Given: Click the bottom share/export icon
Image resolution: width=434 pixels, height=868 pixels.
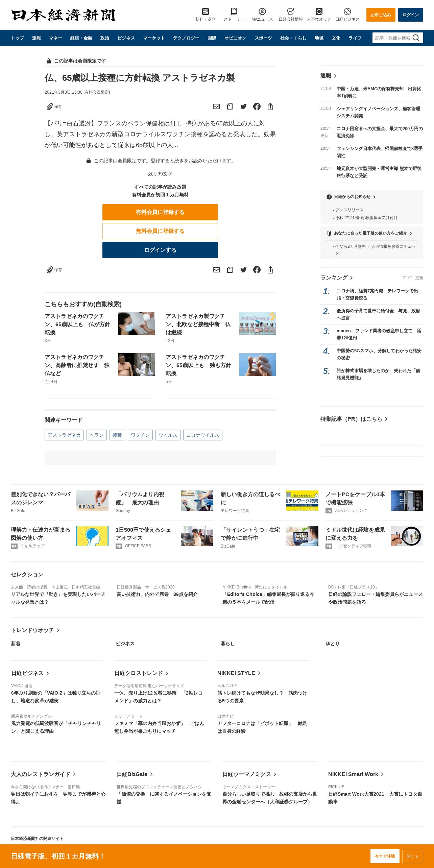Looking at the screenshot, I should pos(270,270).
